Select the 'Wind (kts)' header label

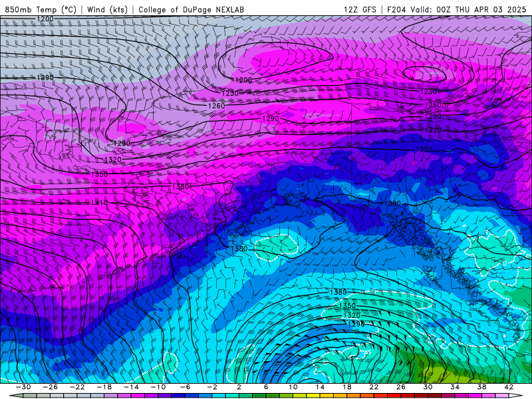click(107, 9)
